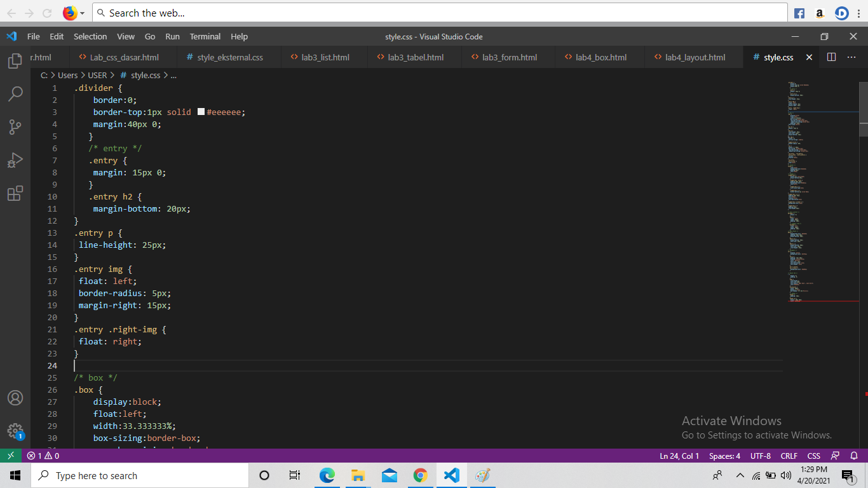Open the Search view
The height and width of the screenshot is (488, 868).
click(15, 94)
